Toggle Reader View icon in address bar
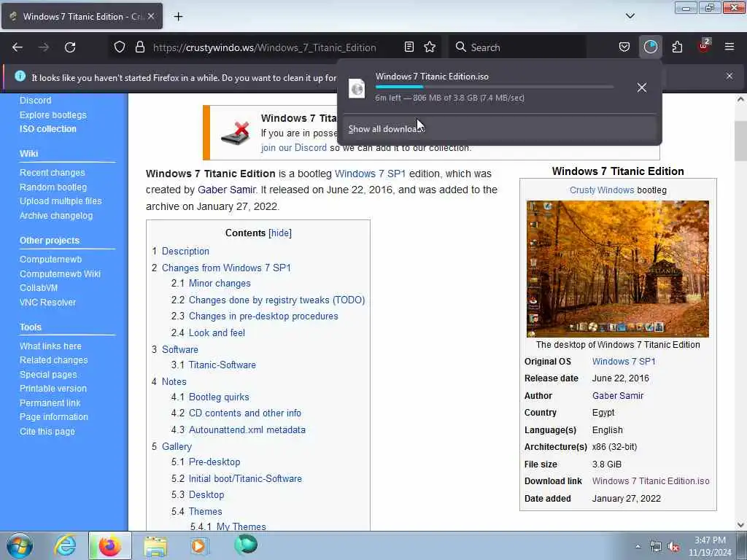Image resolution: width=747 pixels, height=560 pixels. [x=409, y=47]
